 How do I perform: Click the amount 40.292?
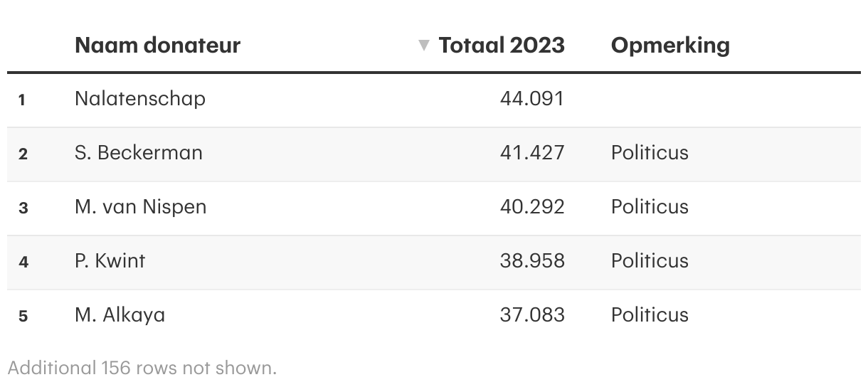pyautogui.click(x=532, y=206)
